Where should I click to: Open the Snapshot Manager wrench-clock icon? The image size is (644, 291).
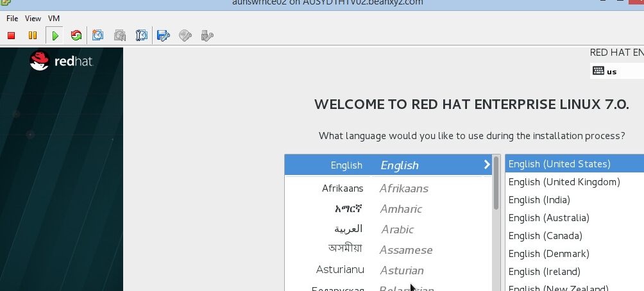[141, 35]
